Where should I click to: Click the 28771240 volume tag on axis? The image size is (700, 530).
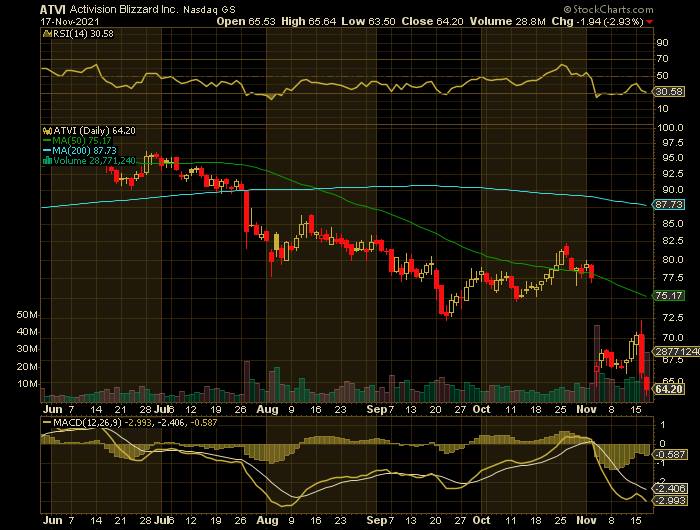[x=677, y=351]
